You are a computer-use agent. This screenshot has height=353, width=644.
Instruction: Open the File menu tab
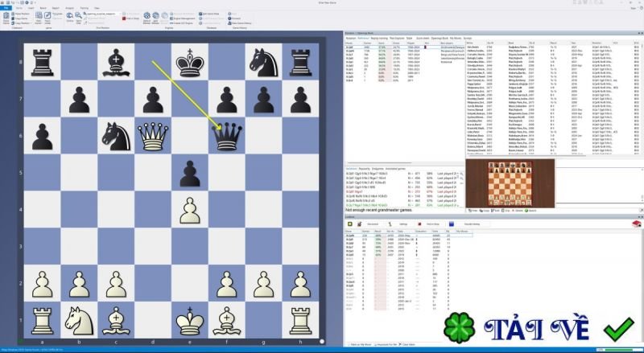(6, 8)
